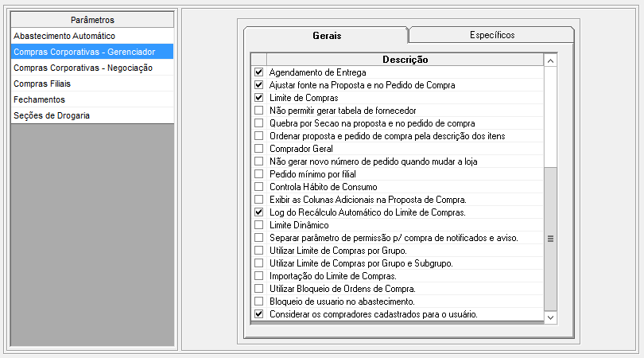Check Utilizar Limite por Grupo e Subgrupo

click(258, 263)
